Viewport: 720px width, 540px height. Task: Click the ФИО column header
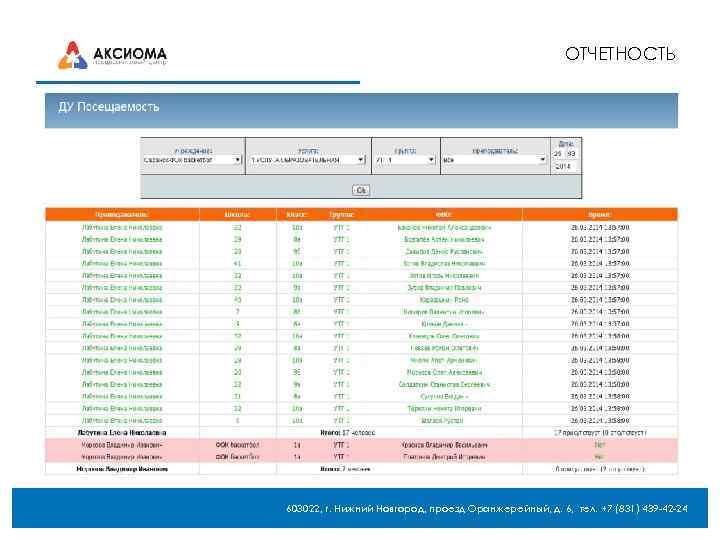pyautogui.click(x=444, y=214)
